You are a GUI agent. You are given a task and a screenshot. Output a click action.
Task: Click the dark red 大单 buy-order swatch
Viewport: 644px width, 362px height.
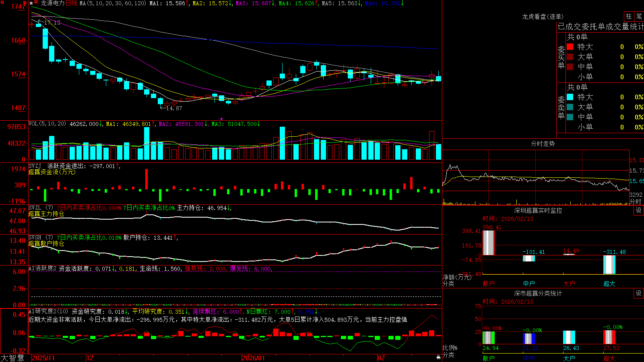click(570, 57)
